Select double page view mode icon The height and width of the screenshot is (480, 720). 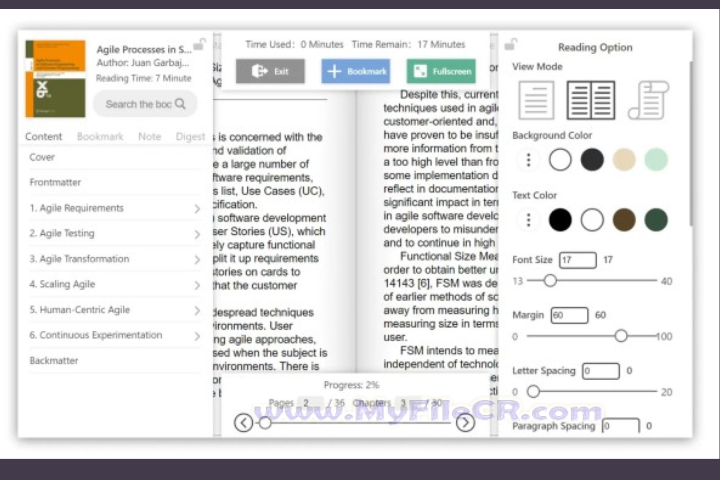click(x=591, y=100)
